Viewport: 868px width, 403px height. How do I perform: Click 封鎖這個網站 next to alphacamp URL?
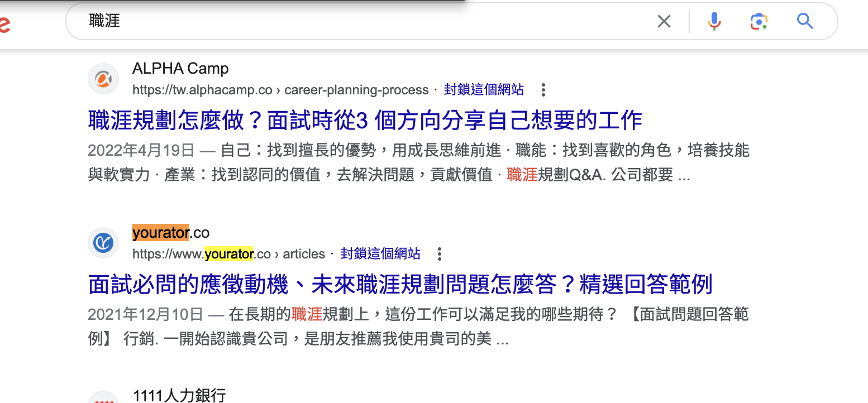click(x=484, y=89)
